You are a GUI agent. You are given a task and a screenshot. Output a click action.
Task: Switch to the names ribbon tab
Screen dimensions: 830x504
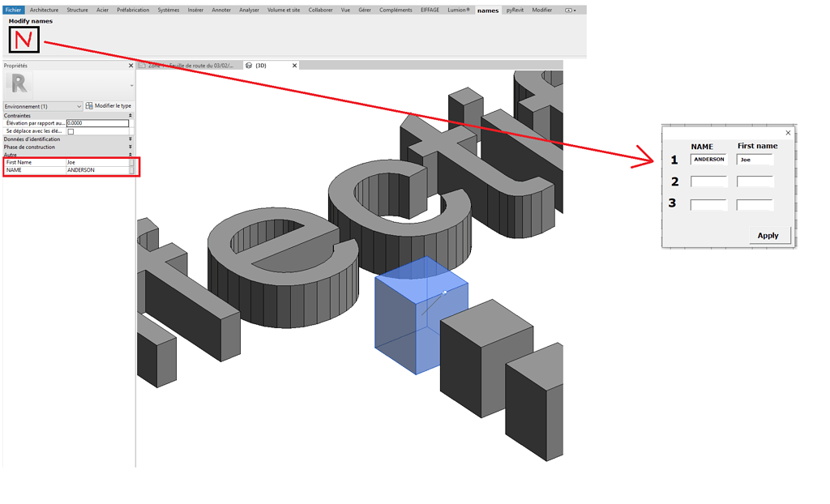[486, 10]
